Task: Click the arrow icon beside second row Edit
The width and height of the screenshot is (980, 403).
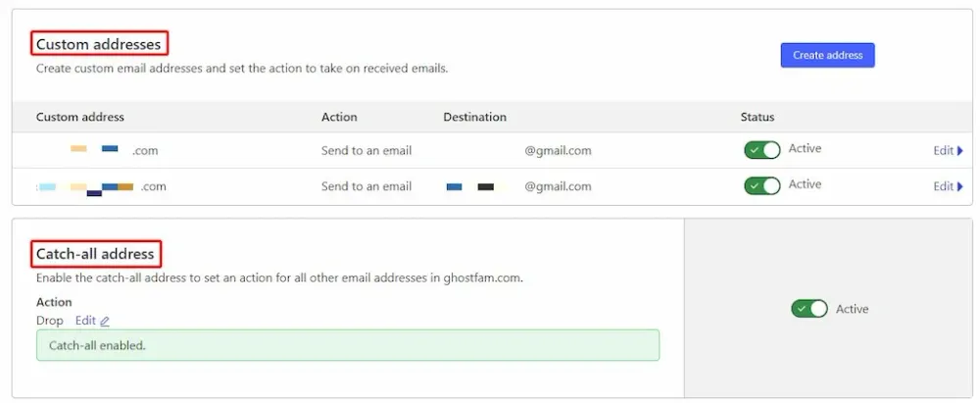Action: [x=960, y=186]
